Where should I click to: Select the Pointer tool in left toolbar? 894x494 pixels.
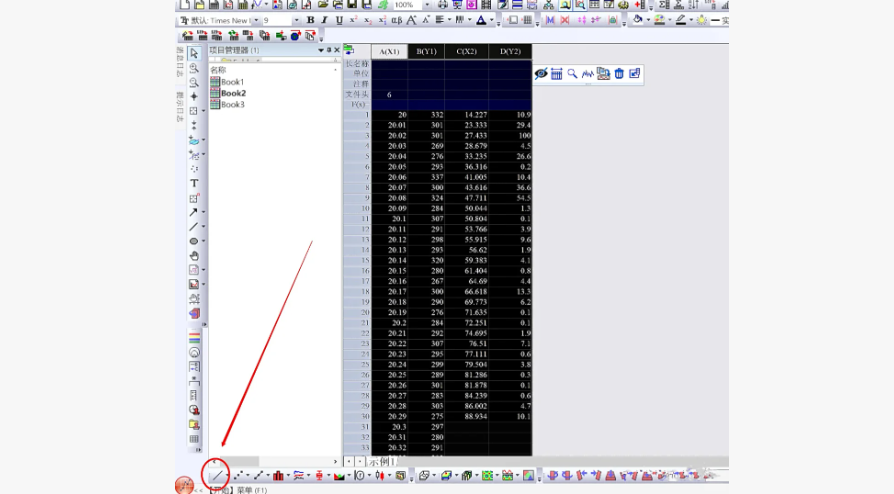click(x=194, y=53)
